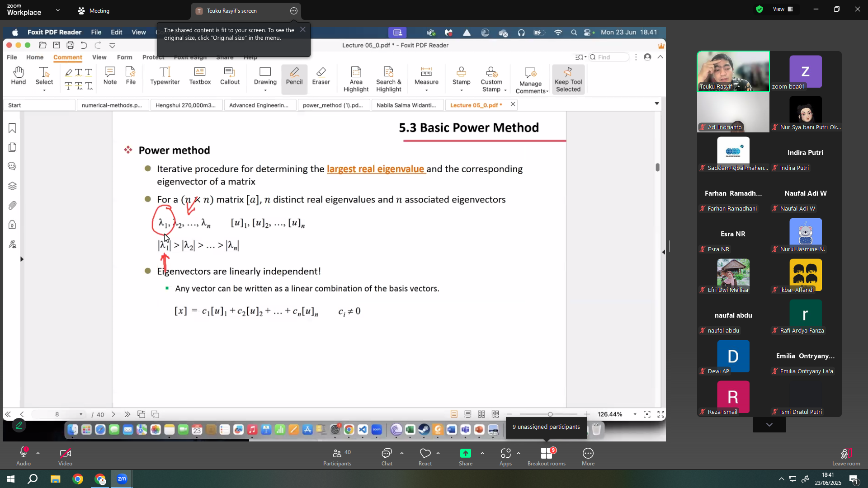Viewport: 868px width, 488px height.
Task: Activate the Select text tool
Action: 44,76
